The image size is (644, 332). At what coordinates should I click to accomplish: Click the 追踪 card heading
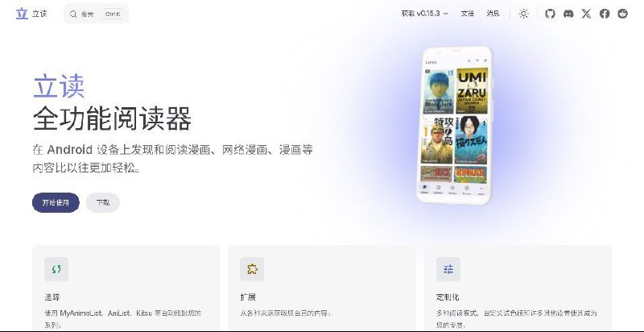point(52,297)
